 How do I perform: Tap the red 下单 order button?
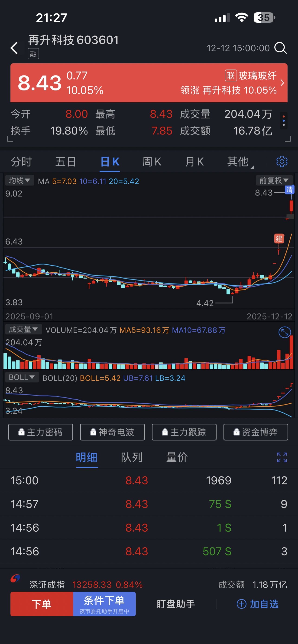42,604
